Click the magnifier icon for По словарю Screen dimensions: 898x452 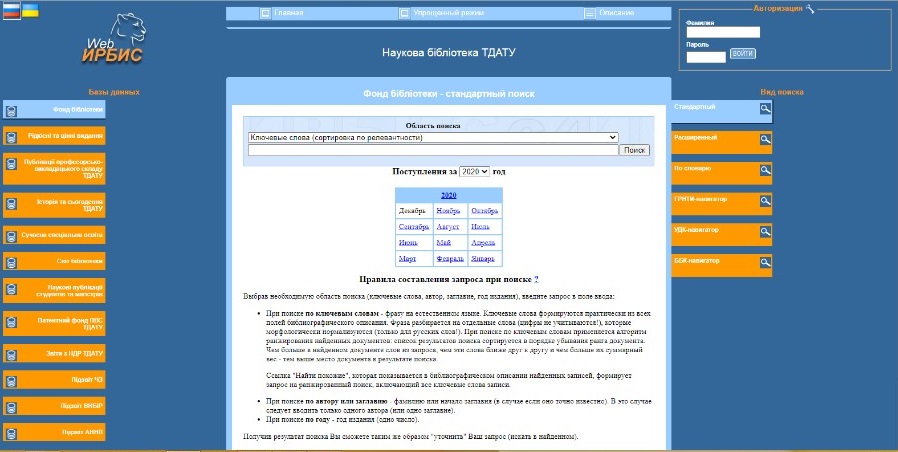pyautogui.click(x=765, y=170)
